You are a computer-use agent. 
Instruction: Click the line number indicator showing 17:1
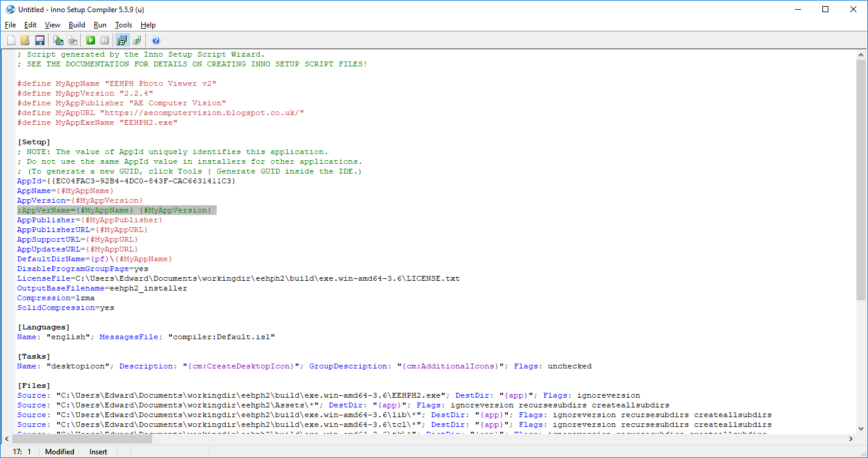click(21, 451)
